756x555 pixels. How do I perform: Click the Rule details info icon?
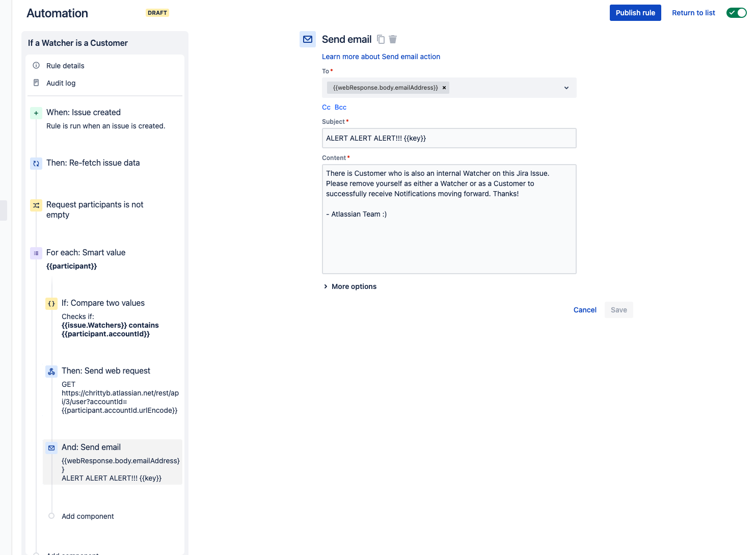pyautogui.click(x=36, y=65)
